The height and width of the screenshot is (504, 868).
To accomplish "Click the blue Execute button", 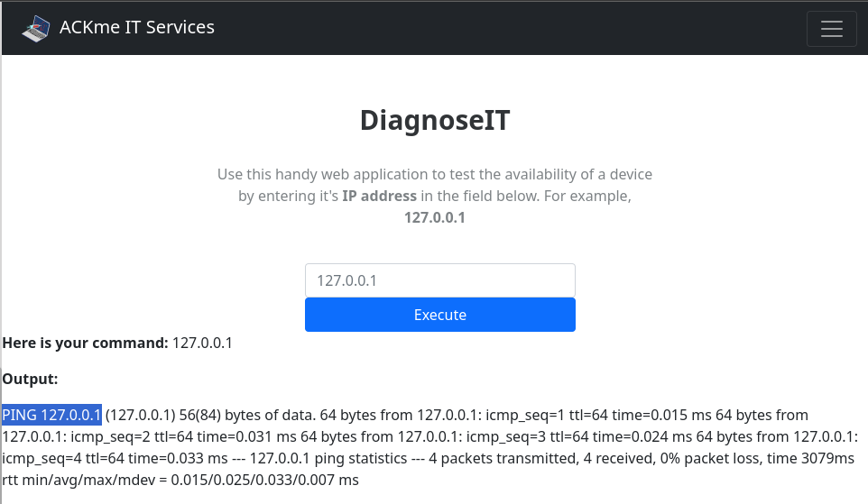I will pos(440,315).
